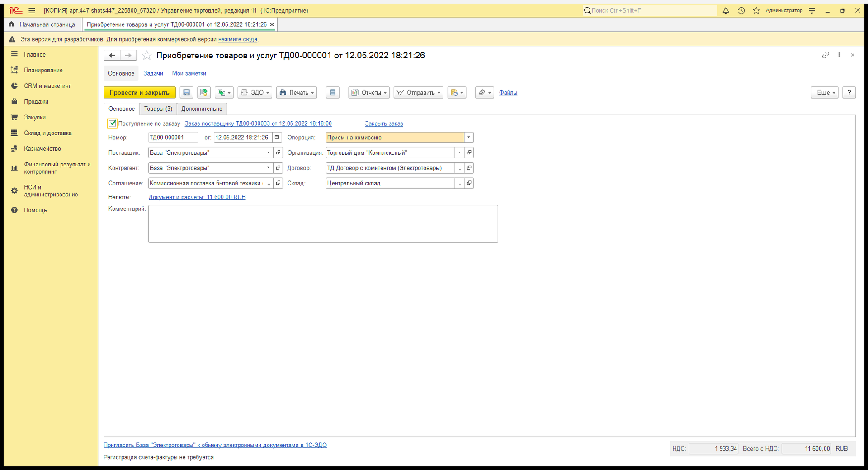Go back with left arrow
Image resolution: width=868 pixels, height=470 pixels.
pyautogui.click(x=112, y=55)
